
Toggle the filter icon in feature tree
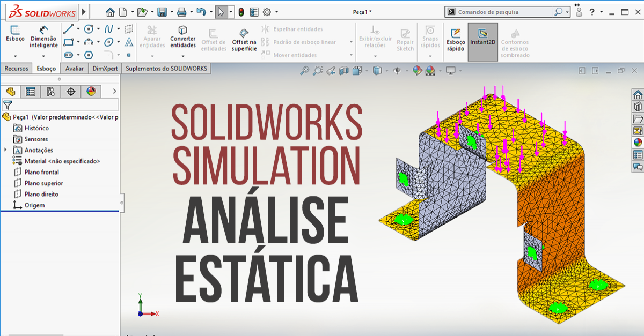point(7,105)
